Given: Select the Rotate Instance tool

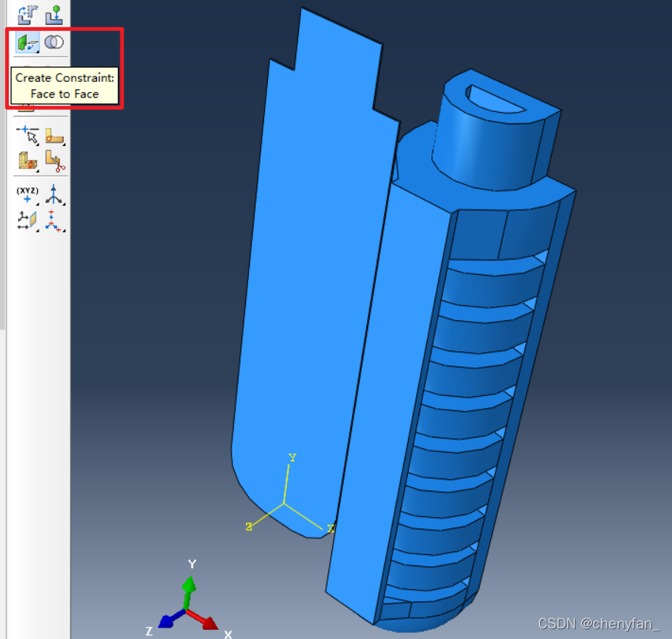Looking at the screenshot, I should 27,14.
